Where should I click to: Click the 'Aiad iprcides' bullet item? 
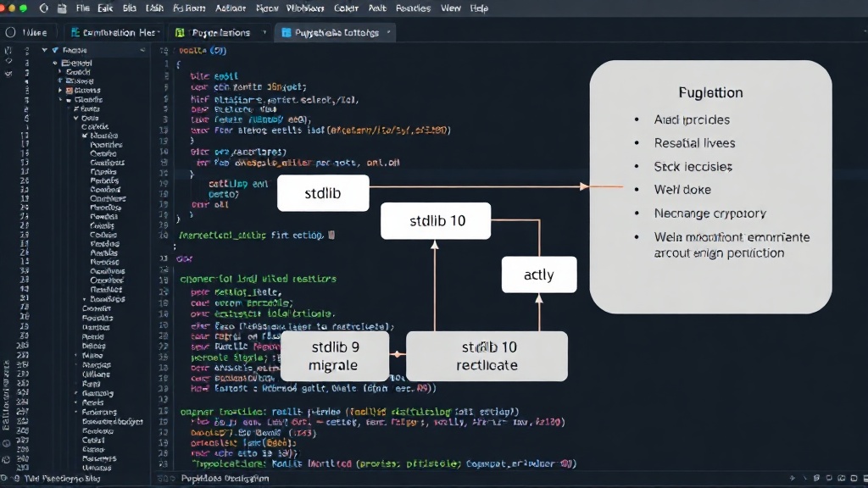pos(692,119)
